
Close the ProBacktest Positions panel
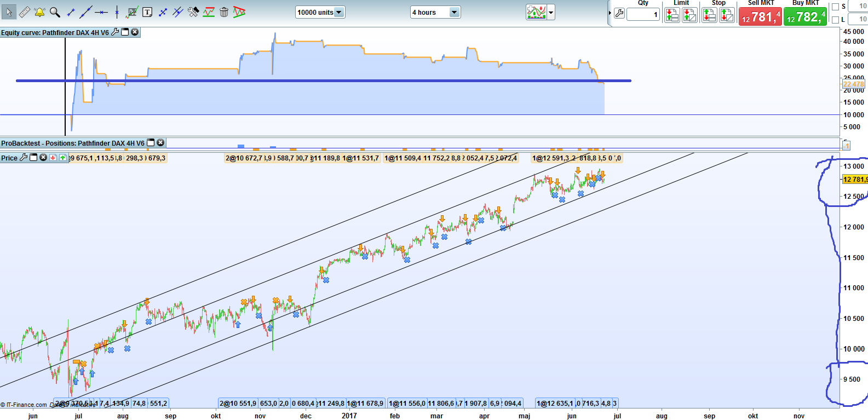(x=160, y=143)
